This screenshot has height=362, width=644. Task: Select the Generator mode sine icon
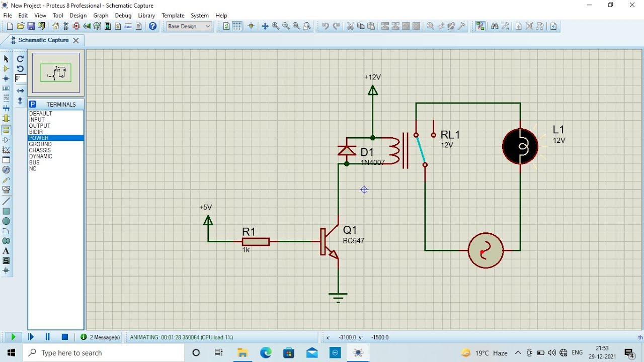(6, 170)
